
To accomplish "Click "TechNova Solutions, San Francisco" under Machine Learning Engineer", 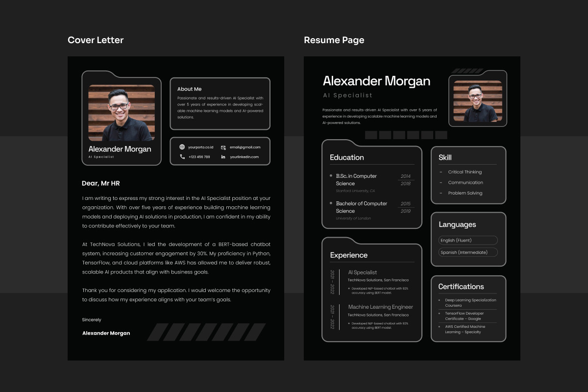I will pos(378,315).
